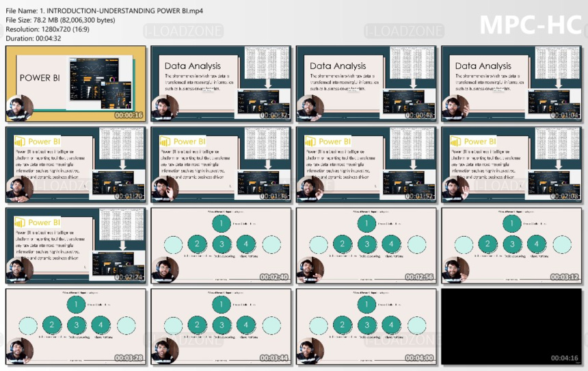Select the thumbnail at timestamp 00:01:52
The height and width of the screenshot is (371, 588).
pos(366,164)
